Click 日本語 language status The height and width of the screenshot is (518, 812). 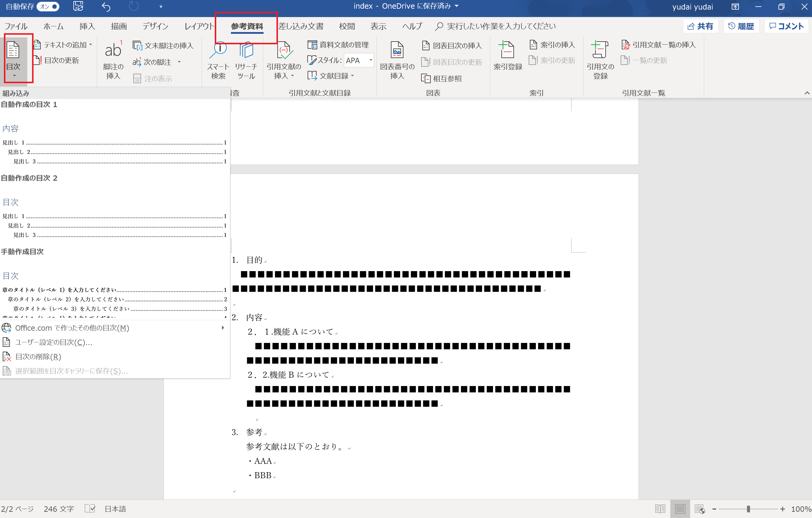pyautogui.click(x=115, y=509)
